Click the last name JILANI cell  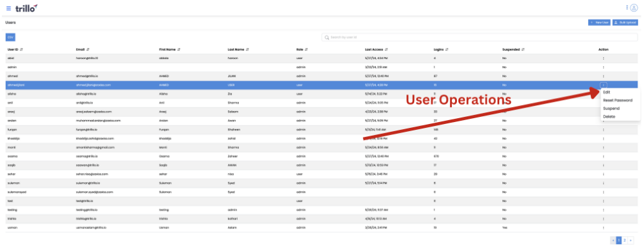pos(232,76)
